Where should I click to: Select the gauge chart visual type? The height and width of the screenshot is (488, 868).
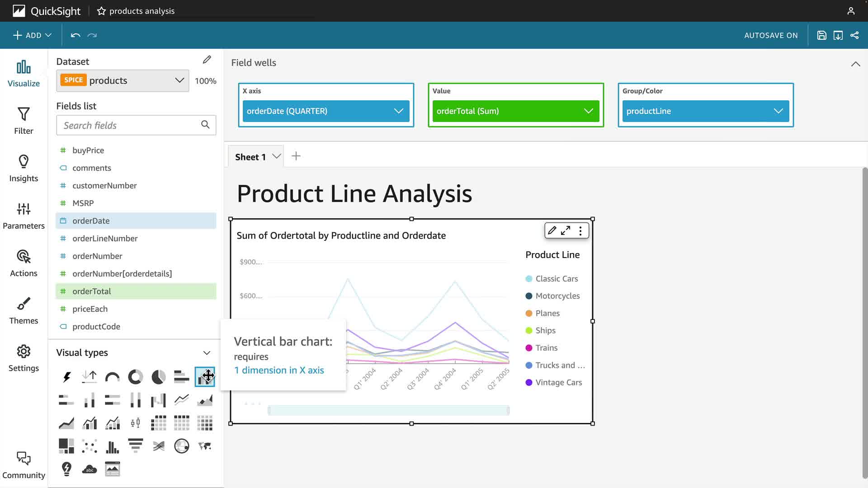pos(112,377)
